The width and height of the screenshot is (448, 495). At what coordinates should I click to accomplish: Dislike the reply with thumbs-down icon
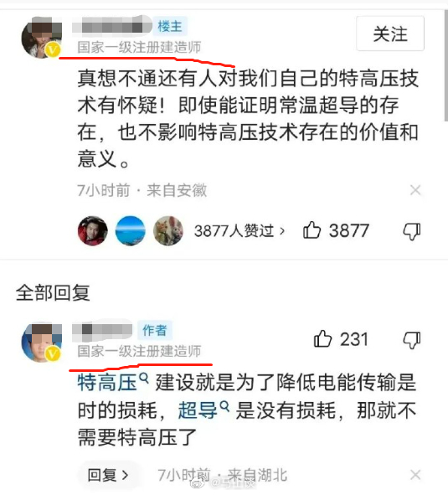pyautogui.click(x=412, y=340)
